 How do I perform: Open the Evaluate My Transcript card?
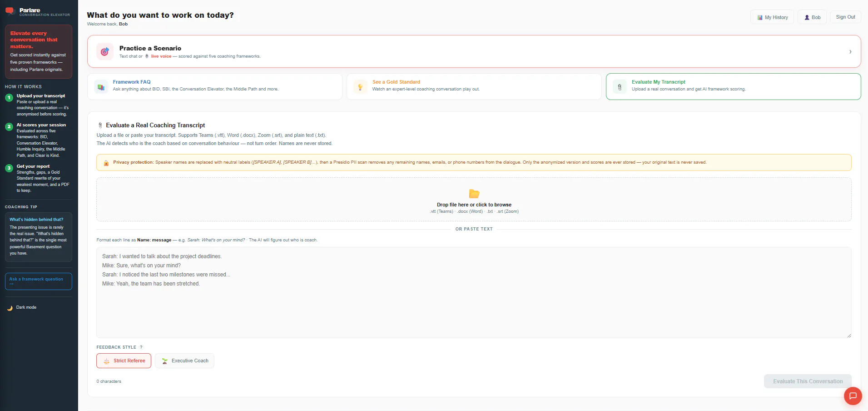point(733,86)
